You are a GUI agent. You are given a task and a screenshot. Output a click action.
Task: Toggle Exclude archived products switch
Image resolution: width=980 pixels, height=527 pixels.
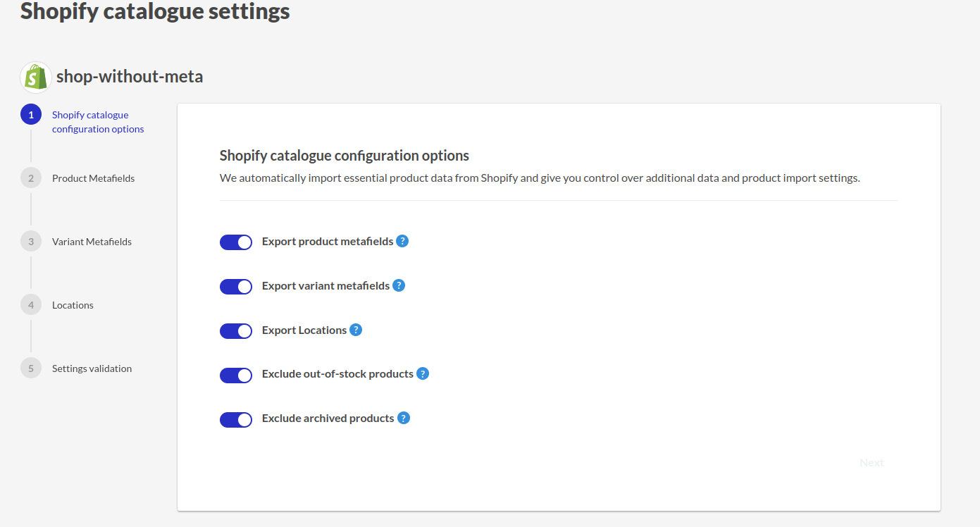(x=236, y=420)
